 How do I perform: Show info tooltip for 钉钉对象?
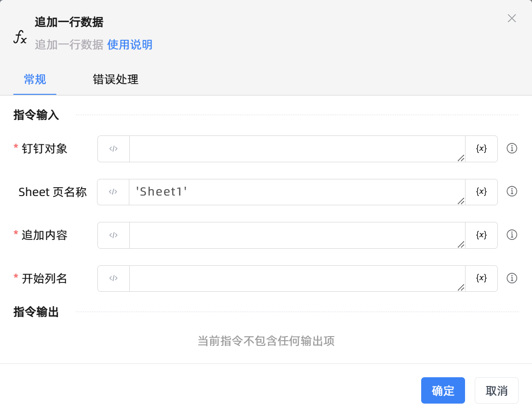click(x=512, y=148)
